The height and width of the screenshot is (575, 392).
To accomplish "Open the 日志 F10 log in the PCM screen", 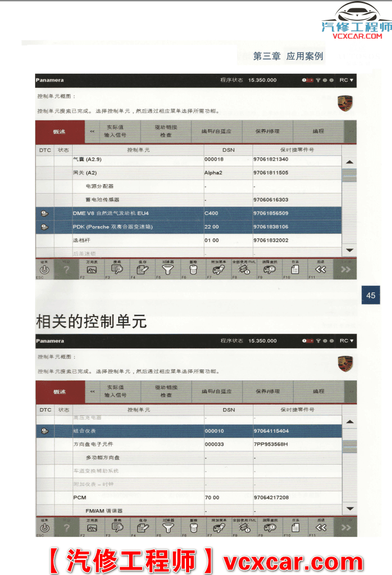I will 295,528.
